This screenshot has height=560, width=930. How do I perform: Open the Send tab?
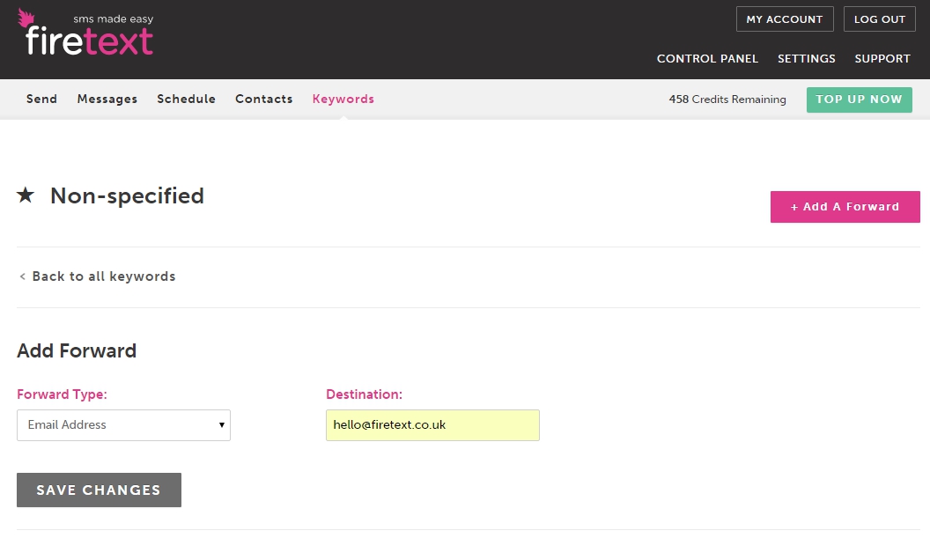click(41, 99)
